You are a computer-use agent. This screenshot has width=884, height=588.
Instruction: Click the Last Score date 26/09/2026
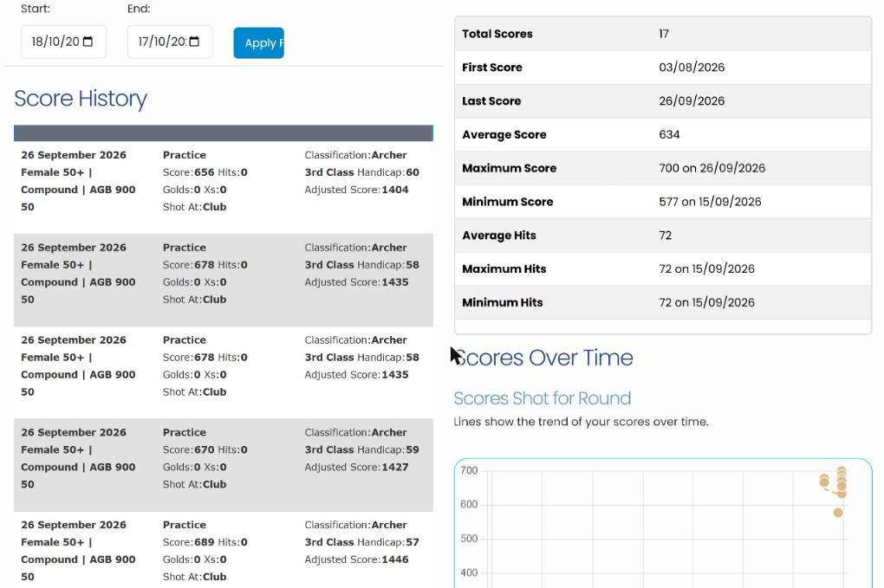(692, 101)
